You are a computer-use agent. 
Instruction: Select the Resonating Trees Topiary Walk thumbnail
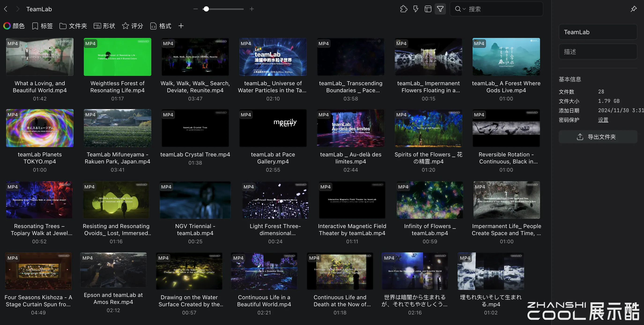[x=39, y=200]
